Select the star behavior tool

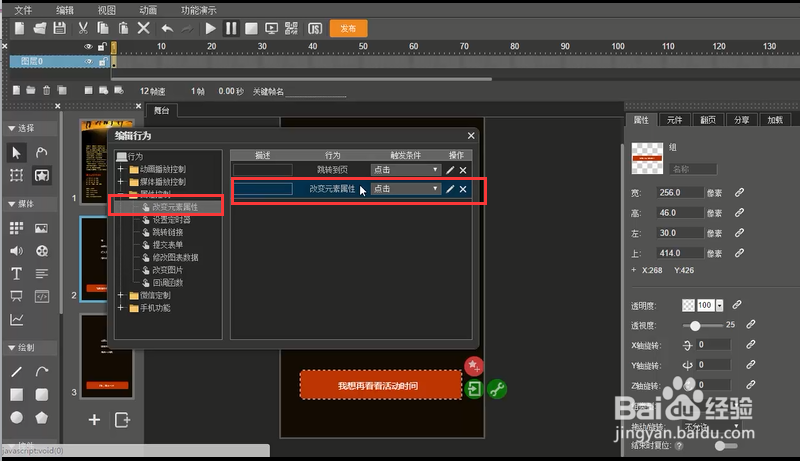(x=41, y=175)
